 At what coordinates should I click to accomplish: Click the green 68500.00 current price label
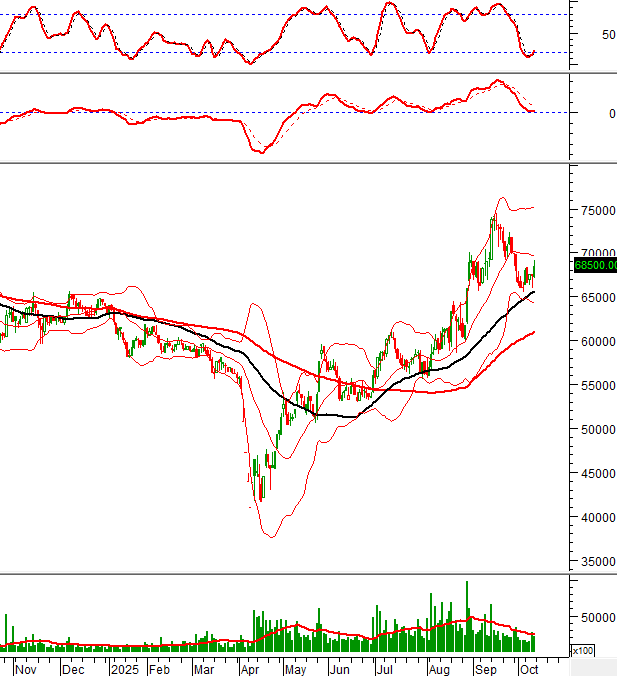594,265
